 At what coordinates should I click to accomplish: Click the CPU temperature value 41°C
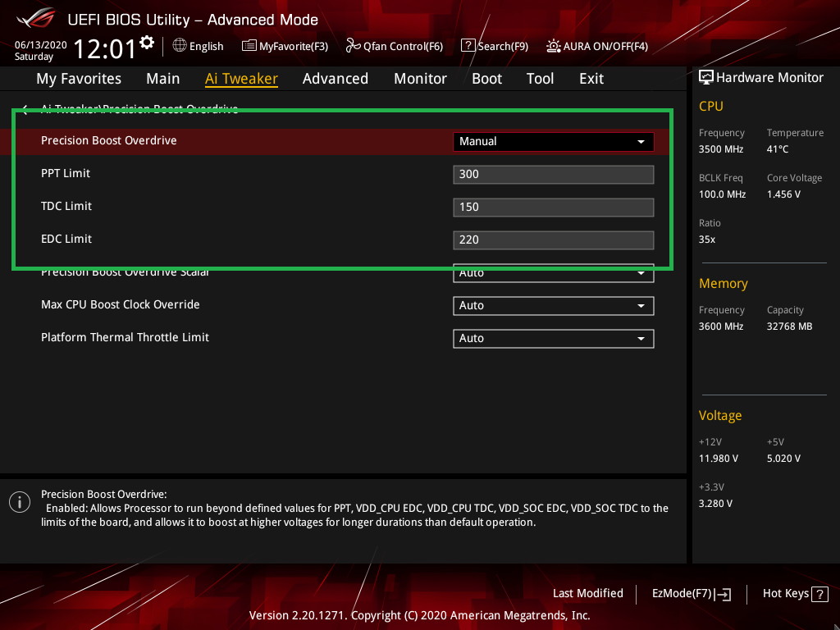(778, 149)
